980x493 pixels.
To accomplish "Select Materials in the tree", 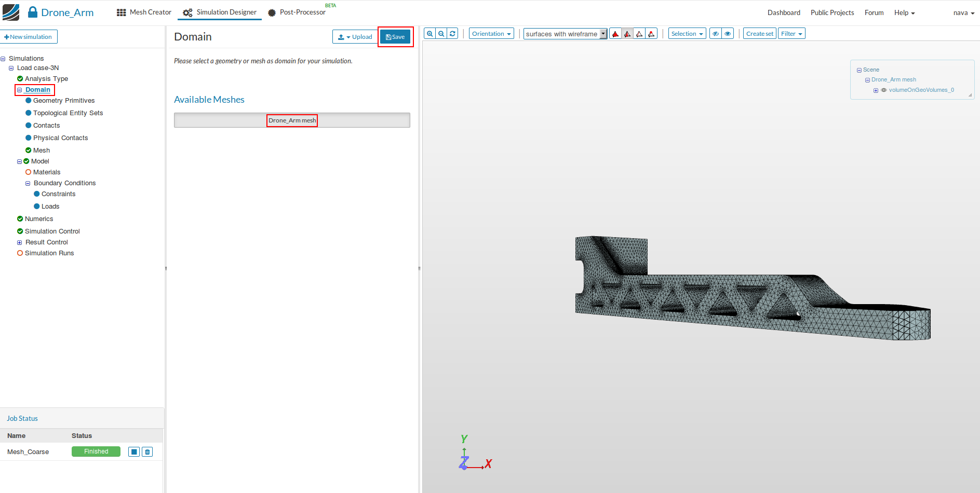I will [47, 172].
